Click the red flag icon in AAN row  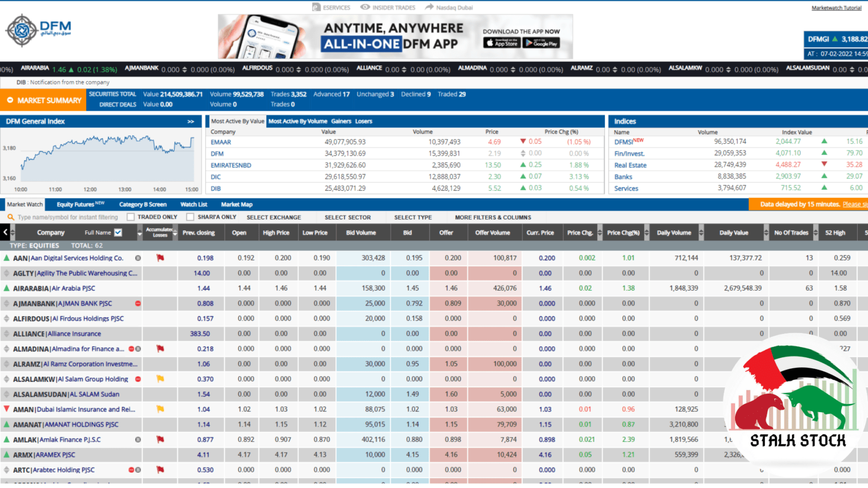pyautogui.click(x=160, y=258)
